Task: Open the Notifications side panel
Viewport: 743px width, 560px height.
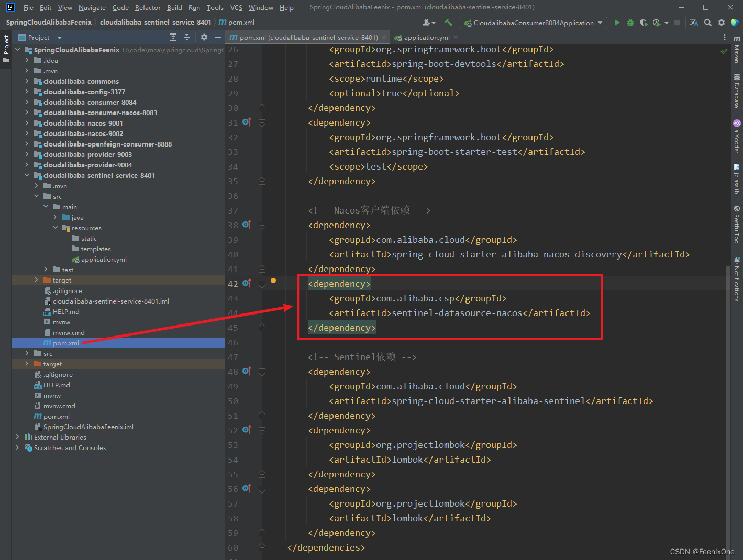Action: coord(737,279)
